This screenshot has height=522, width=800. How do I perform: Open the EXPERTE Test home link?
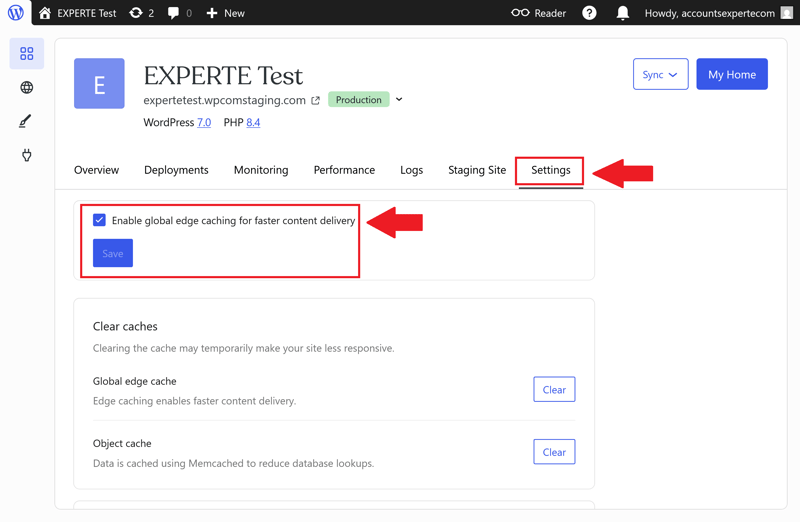click(x=78, y=13)
